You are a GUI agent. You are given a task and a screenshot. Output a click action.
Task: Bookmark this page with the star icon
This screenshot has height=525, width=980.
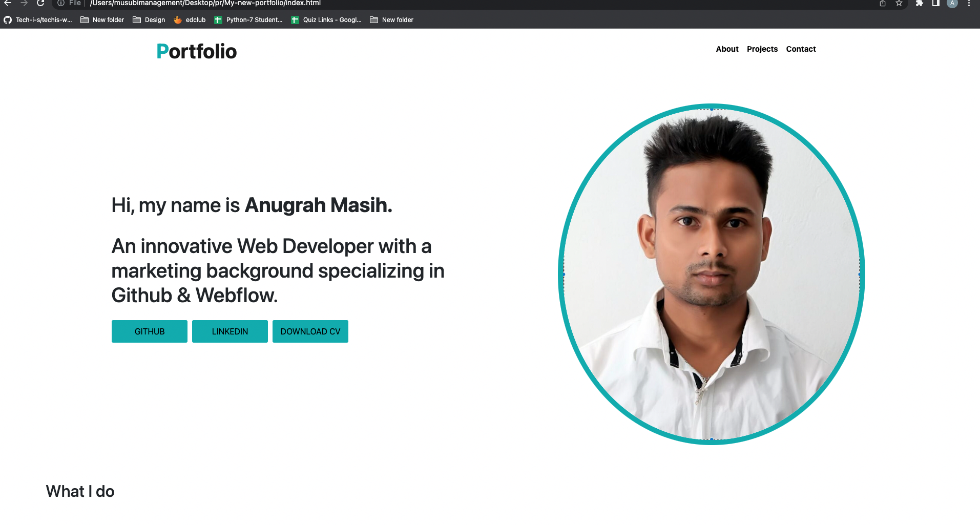coord(899,3)
